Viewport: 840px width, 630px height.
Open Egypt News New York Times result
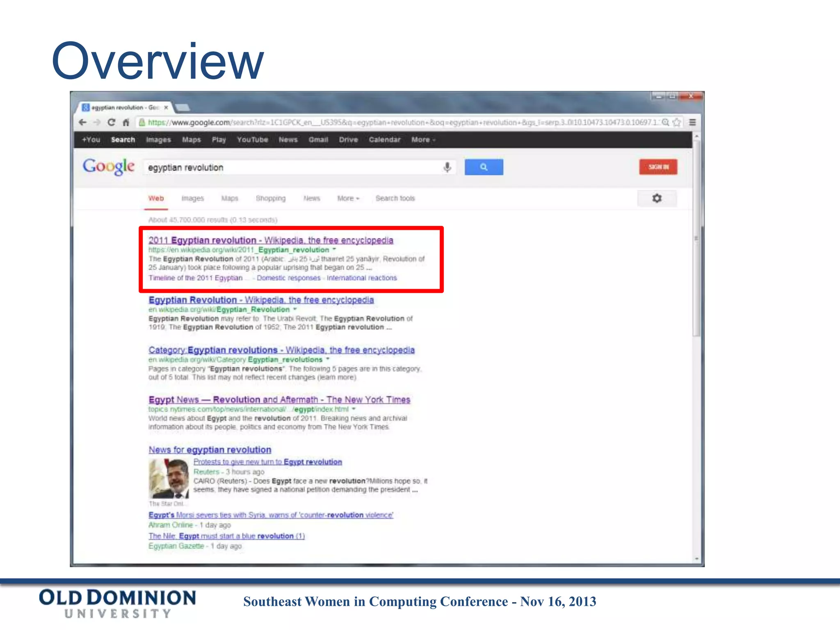[279, 399]
